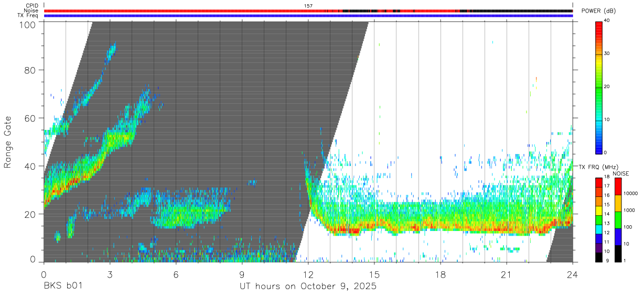Click the 60 tick on the Range Gate axis

pos(31,118)
